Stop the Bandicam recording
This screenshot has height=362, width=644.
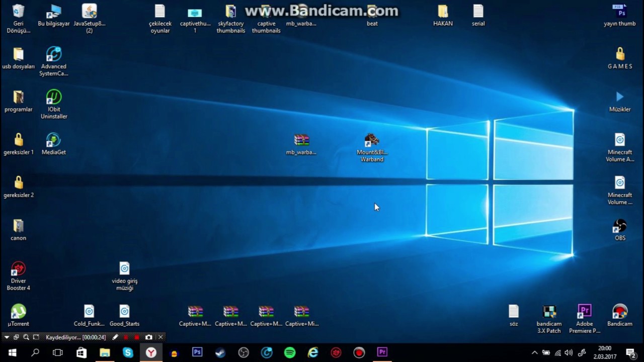[x=136, y=337]
